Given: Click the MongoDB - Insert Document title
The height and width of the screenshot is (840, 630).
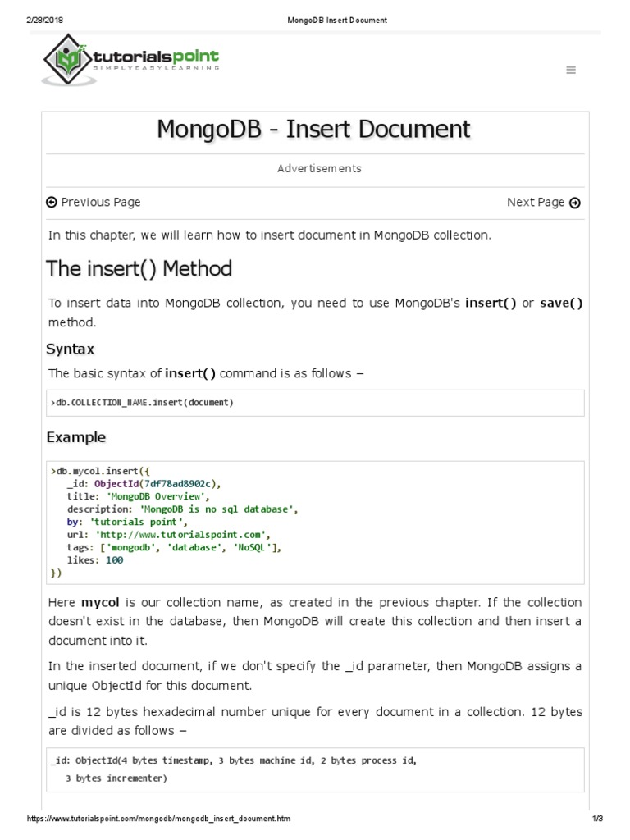Looking at the screenshot, I should 315,130.
